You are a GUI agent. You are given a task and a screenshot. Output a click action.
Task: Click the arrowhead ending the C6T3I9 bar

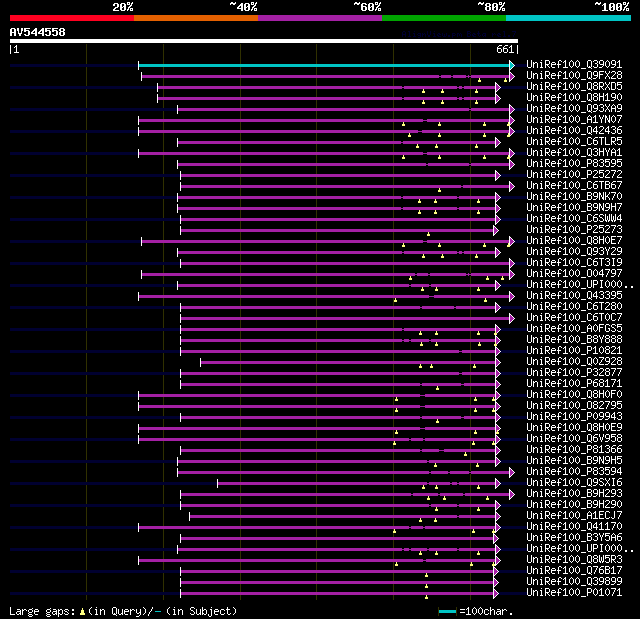[512, 264]
